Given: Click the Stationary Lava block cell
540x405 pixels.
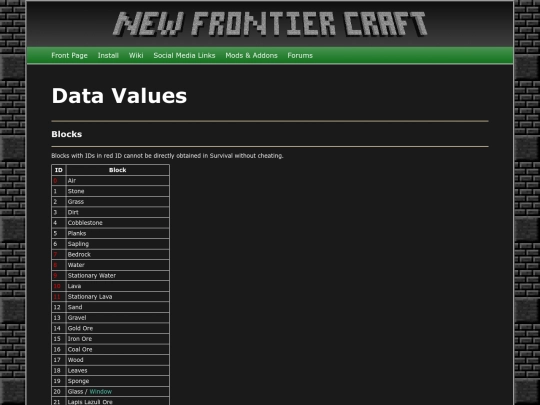Looking at the screenshot, I should click(x=117, y=297).
